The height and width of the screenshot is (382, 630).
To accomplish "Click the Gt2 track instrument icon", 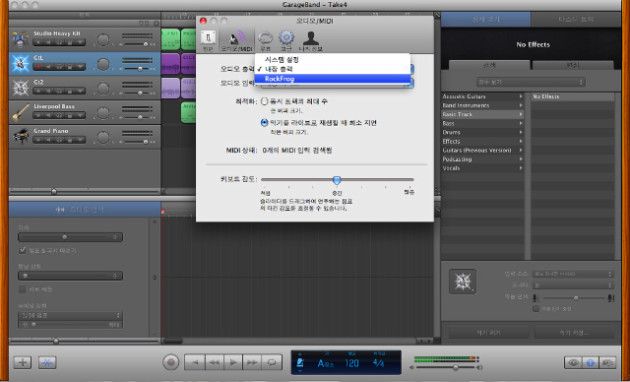I will coord(20,88).
